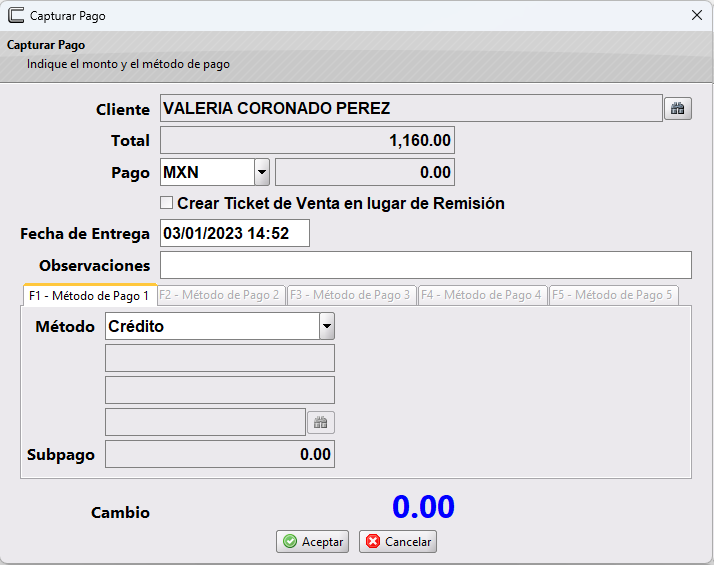Expand the Método Crédito dropdown

[327, 326]
